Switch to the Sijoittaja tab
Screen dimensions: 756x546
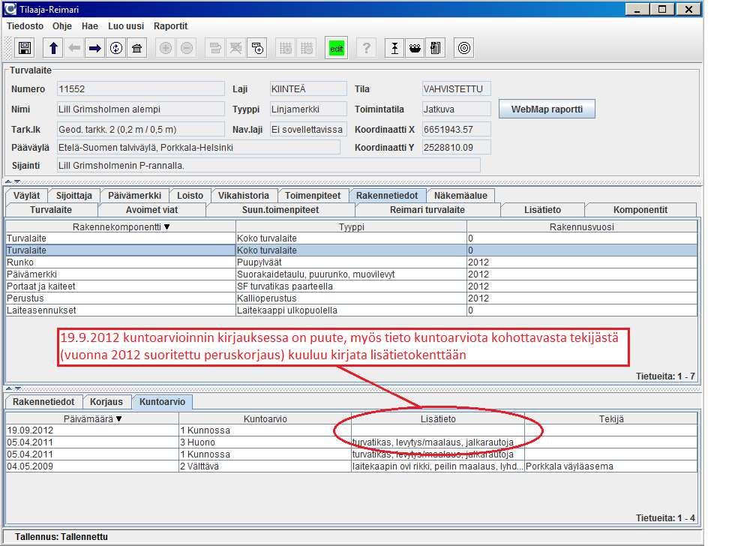click(73, 195)
